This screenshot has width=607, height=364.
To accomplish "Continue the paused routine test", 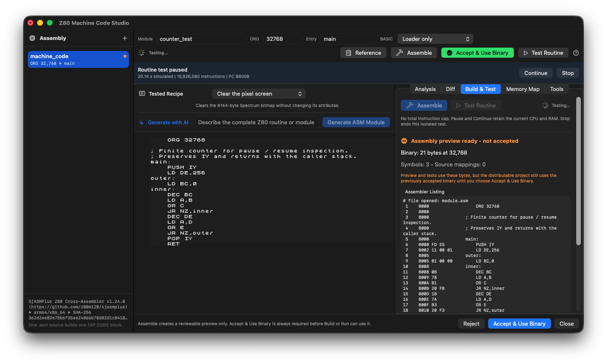I will (536, 73).
